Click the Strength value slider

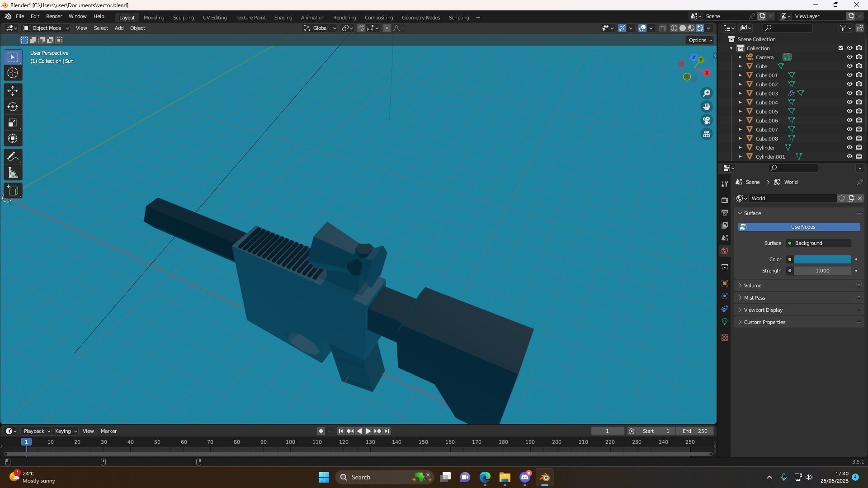(x=822, y=271)
